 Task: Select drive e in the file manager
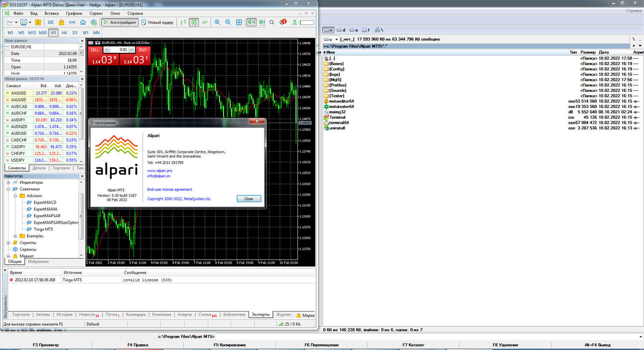pos(353,30)
